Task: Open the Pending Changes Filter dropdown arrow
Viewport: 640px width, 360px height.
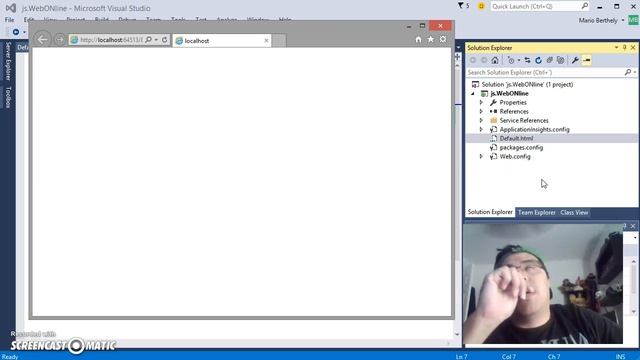Action: pyautogui.click(x=519, y=60)
